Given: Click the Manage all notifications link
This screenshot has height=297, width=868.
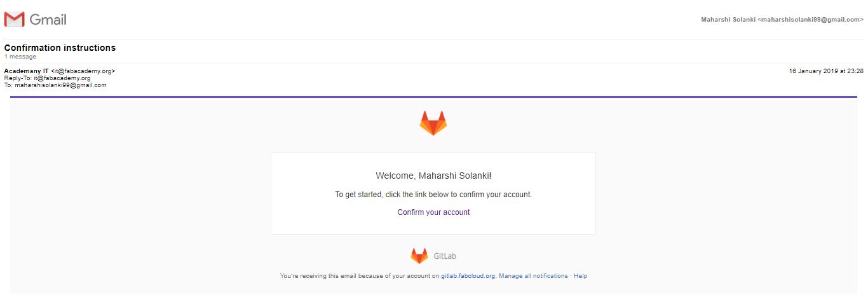Looking at the screenshot, I should [x=533, y=276].
